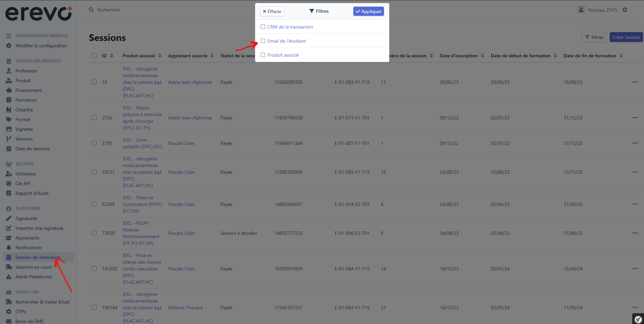The width and height of the screenshot is (644, 324).
Task: Sort by Date de début de formation arrows
Action: tap(555, 56)
